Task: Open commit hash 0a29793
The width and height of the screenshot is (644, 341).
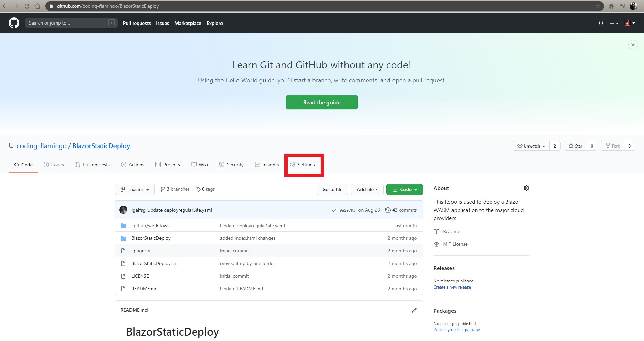Action: (347, 210)
